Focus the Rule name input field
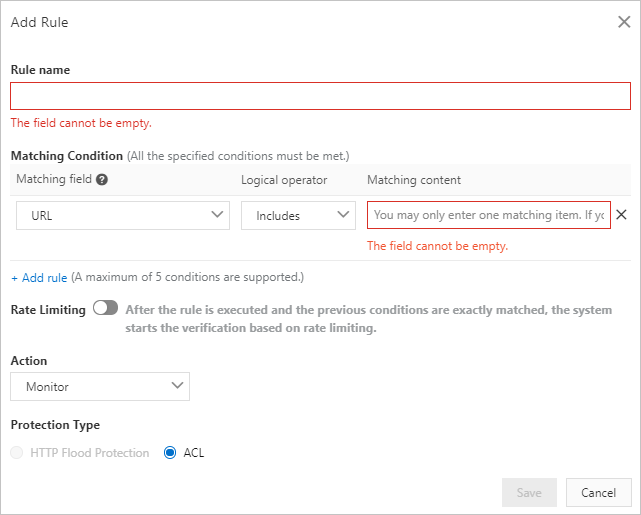This screenshot has height=515, width=641. pos(320,96)
